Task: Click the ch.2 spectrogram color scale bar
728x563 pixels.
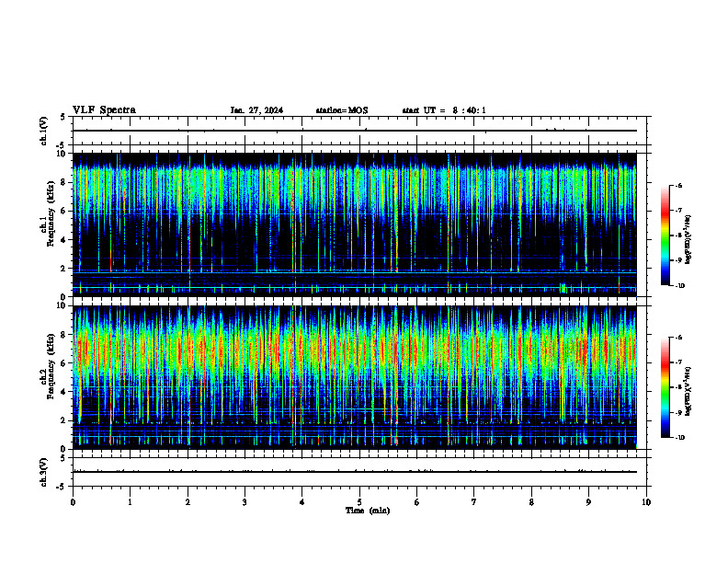Action: pos(665,387)
